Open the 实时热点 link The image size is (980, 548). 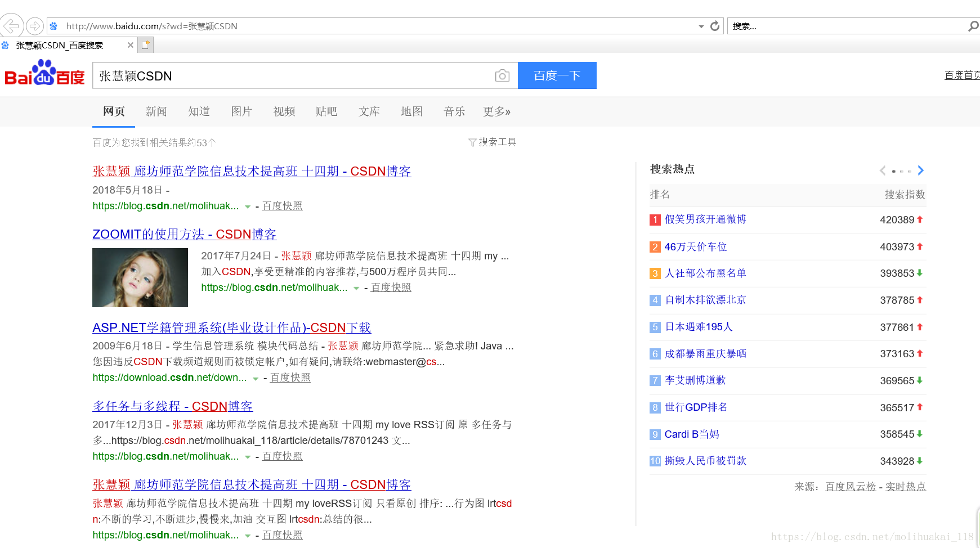point(906,487)
